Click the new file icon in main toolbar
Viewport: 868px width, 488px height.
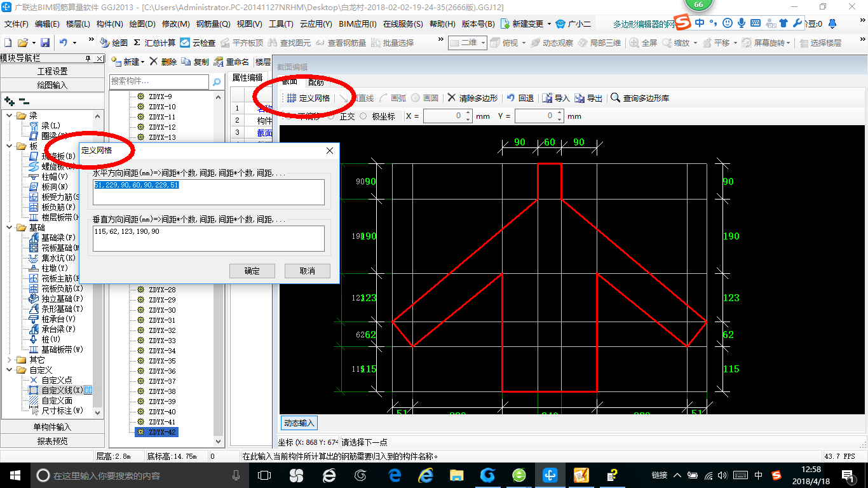pos(8,43)
